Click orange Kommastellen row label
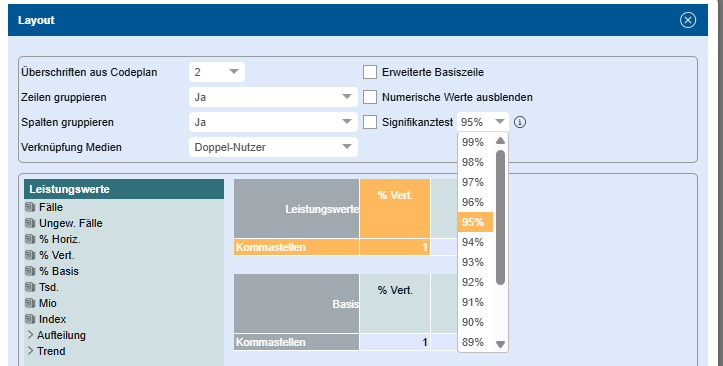The height and width of the screenshot is (366, 723). point(296,247)
